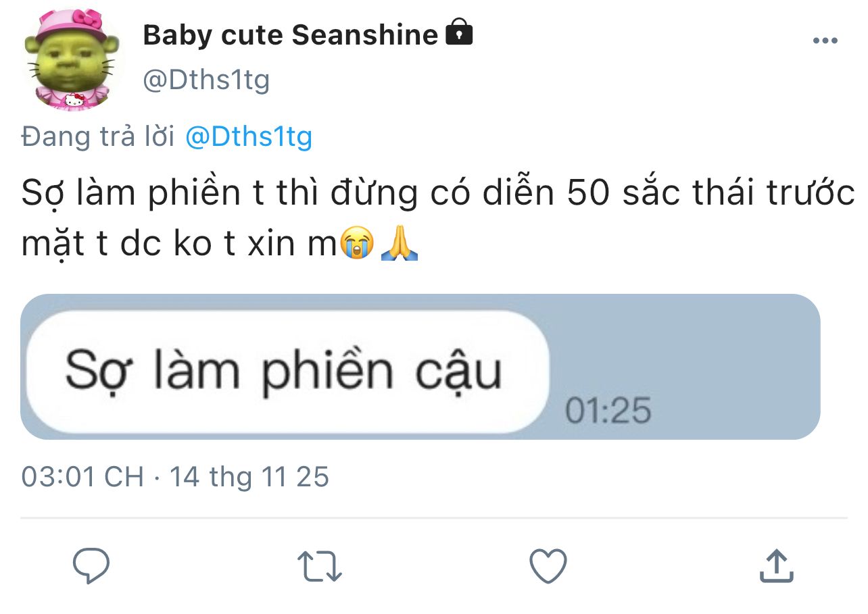Viewport: 868px width, 614px height.
Task: Click display name Baby cute Seanshine
Action: [291, 34]
